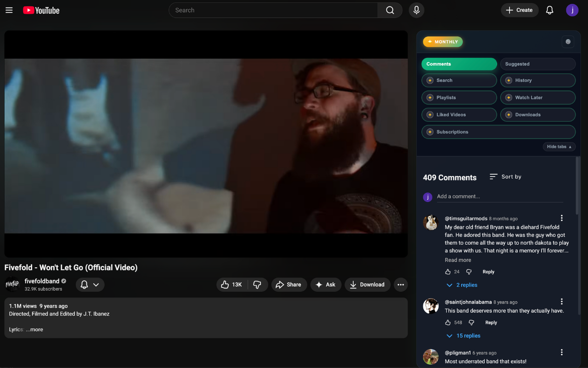Click the MONTHLY badge button
588x368 pixels.
point(443,42)
